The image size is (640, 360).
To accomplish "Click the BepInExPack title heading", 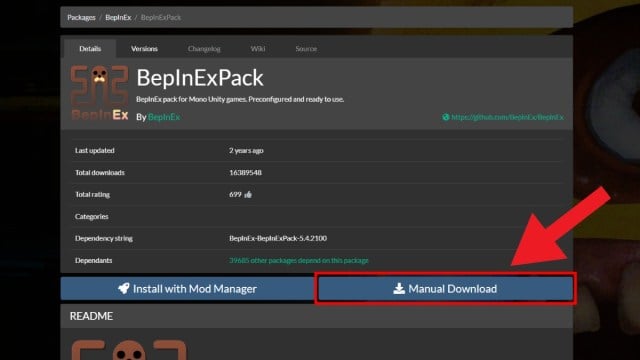I will [x=200, y=78].
